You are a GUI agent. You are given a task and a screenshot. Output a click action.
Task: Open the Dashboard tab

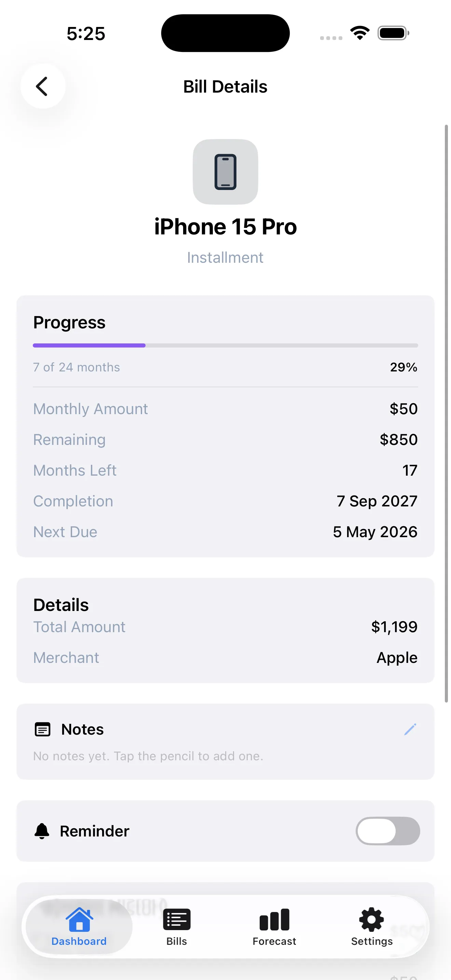[79, 927]
